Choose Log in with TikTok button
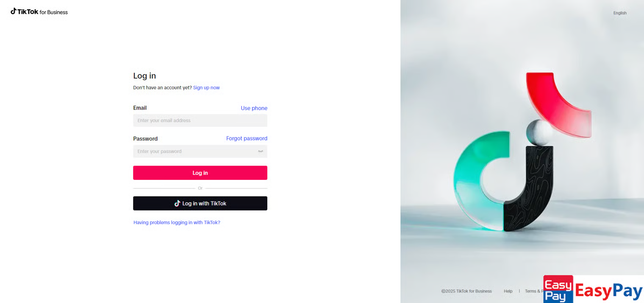This screenshot has height=303, width=644. coord(200,203)
